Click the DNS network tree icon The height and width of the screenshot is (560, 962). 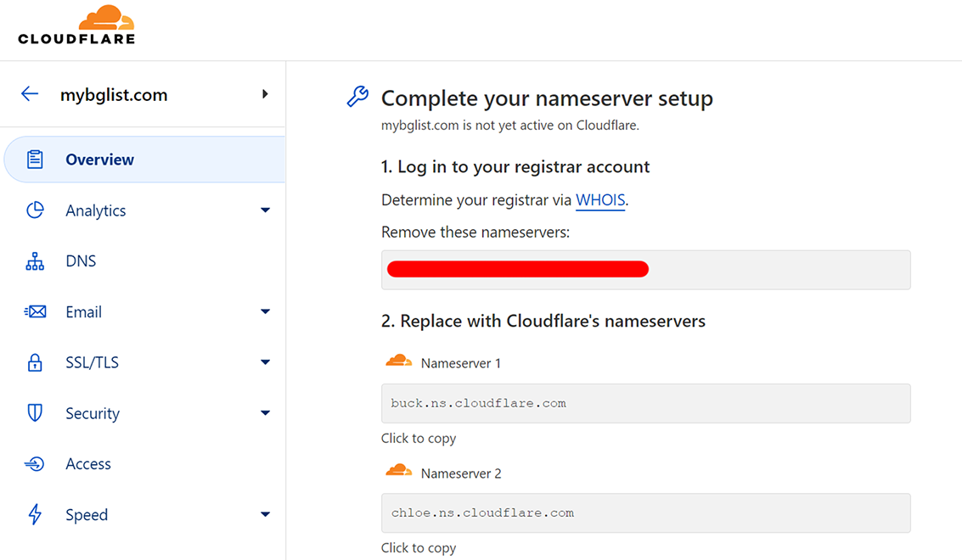[x=35, y=261]
